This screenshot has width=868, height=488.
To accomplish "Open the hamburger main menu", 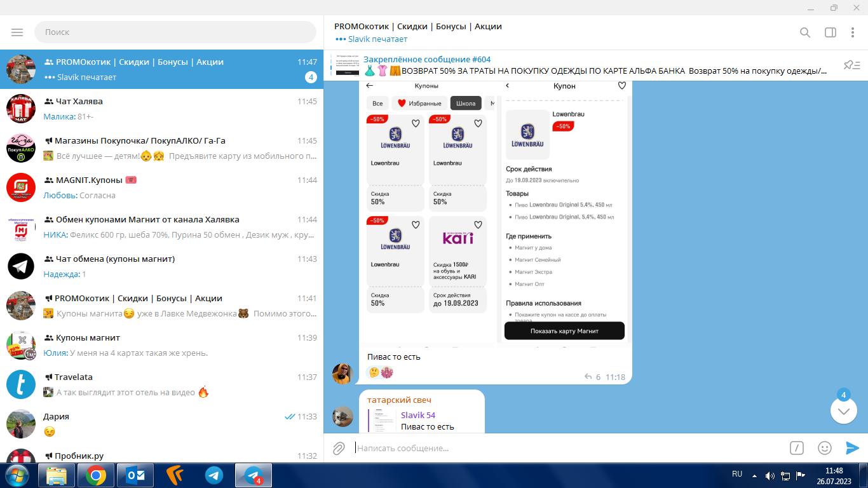I will click(17, 32).
